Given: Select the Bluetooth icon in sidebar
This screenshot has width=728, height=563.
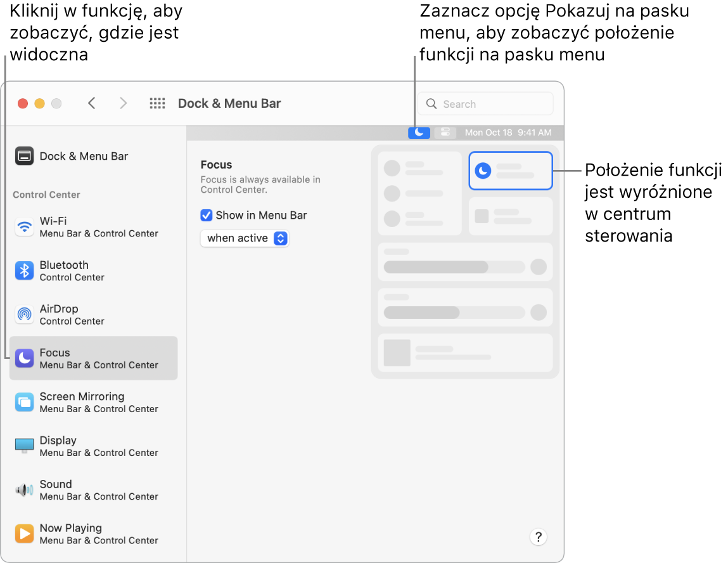Looking at the screenshot, I should [24, 271].
